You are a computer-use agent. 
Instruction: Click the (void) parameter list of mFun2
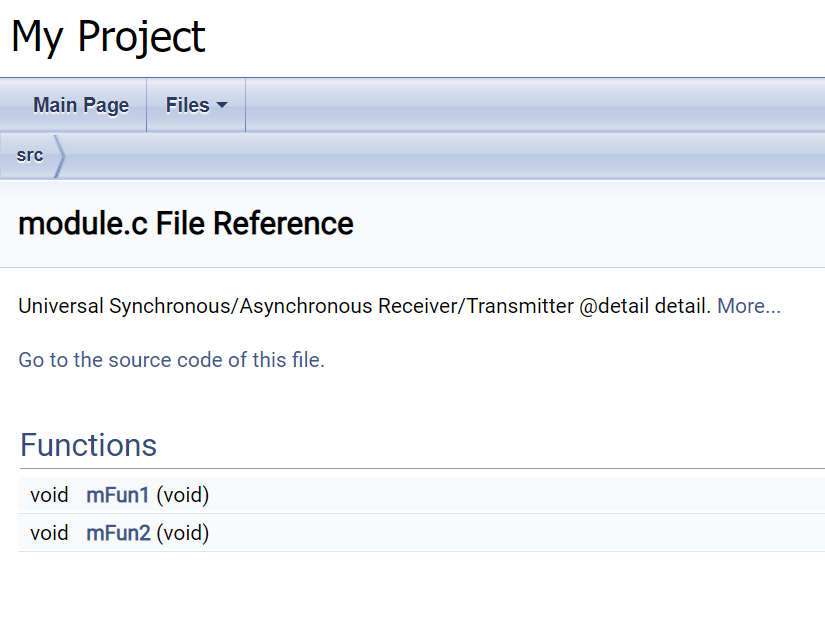click(183, 533)
